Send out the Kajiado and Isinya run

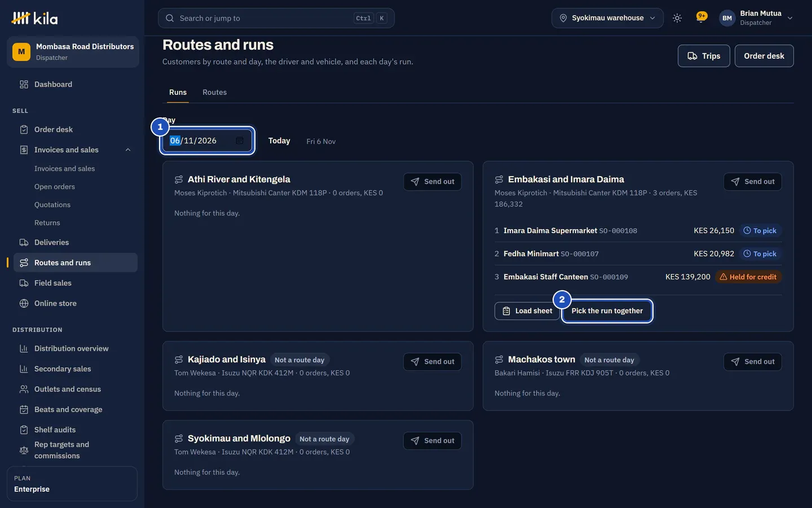click(433, 362)
